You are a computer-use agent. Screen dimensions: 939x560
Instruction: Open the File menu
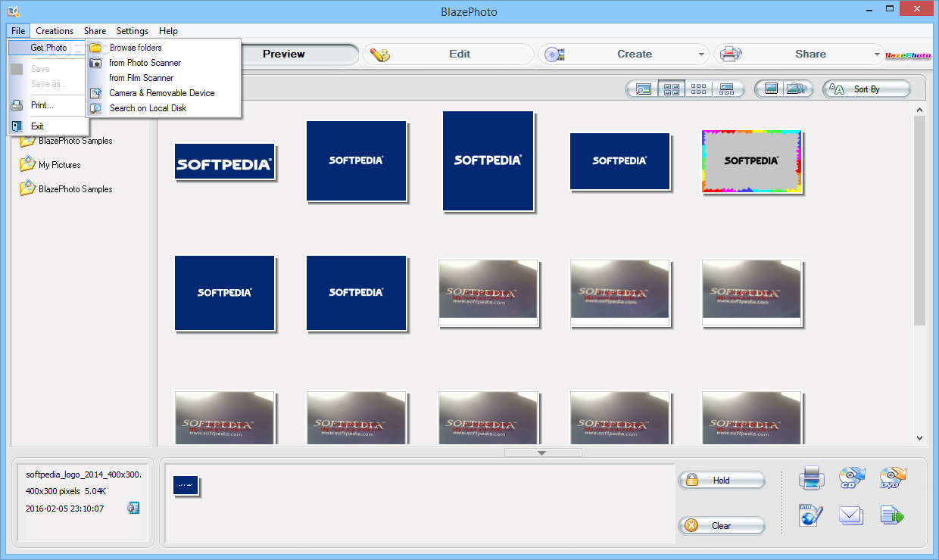pos(18,31)
